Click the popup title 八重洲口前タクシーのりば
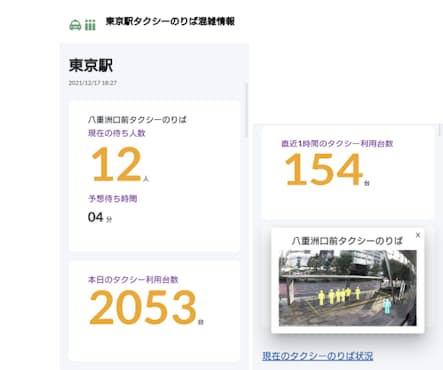This screenshot has width=443, height=370. [x=347, y=241]
